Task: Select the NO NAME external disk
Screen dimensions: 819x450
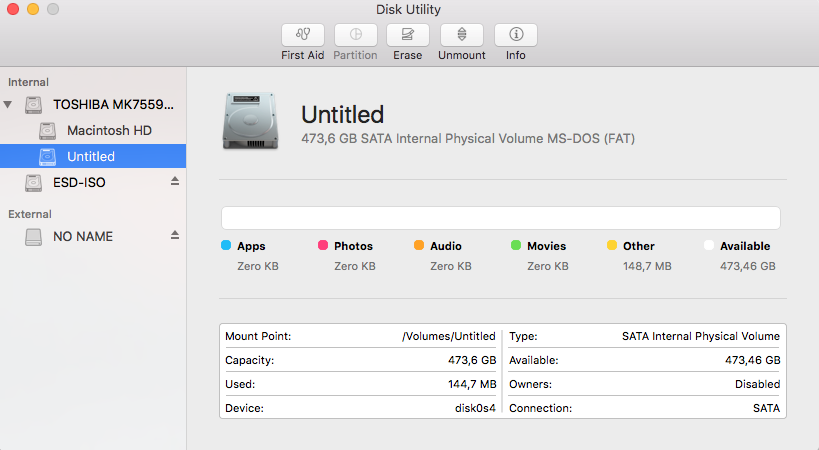Action: (83, 236)
